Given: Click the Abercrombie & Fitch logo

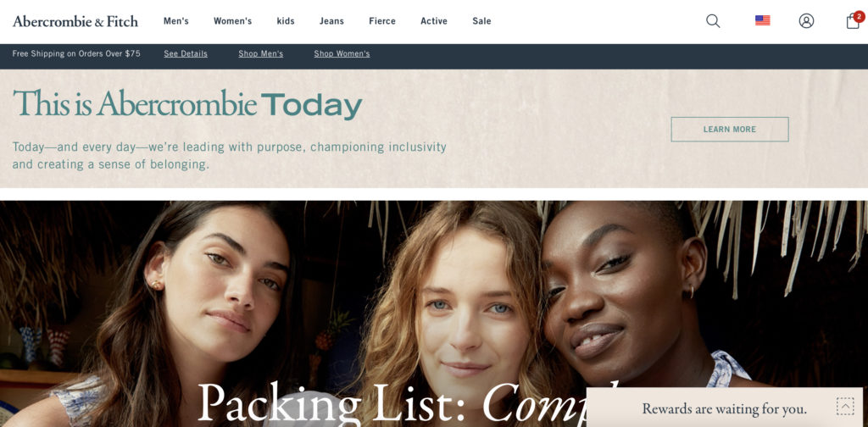Looking at the screenshot, I should 75,21.
